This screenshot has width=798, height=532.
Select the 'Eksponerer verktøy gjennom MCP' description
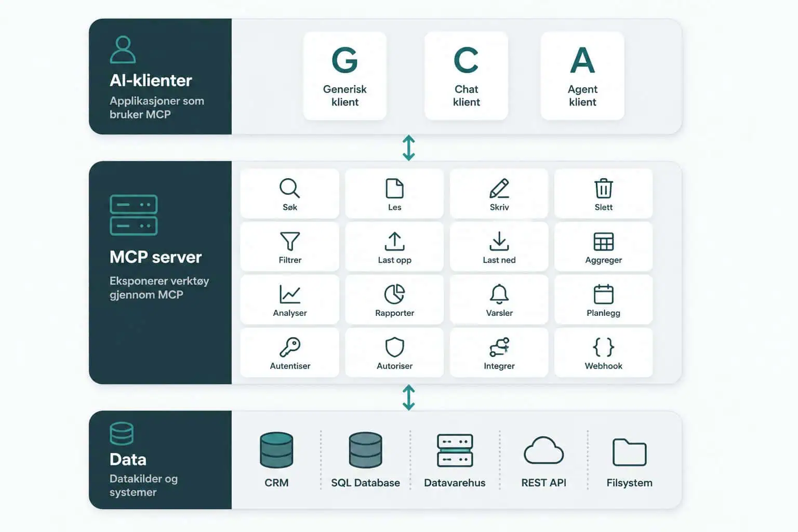click(159, 288)
